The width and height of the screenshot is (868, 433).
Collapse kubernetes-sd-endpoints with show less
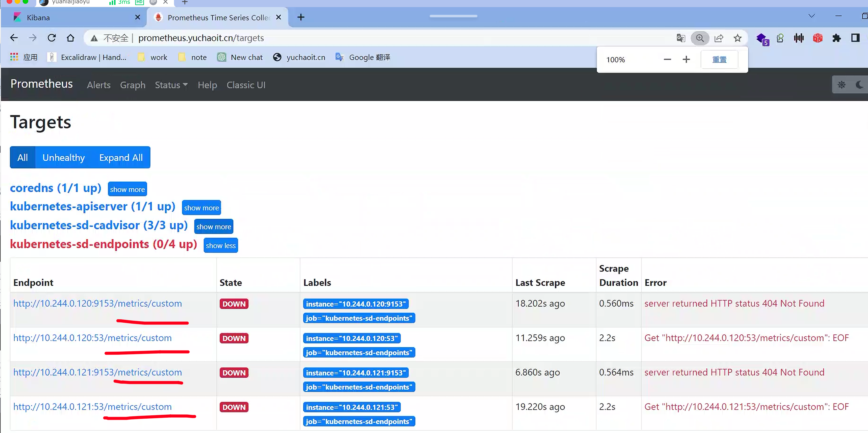(220, 246)
